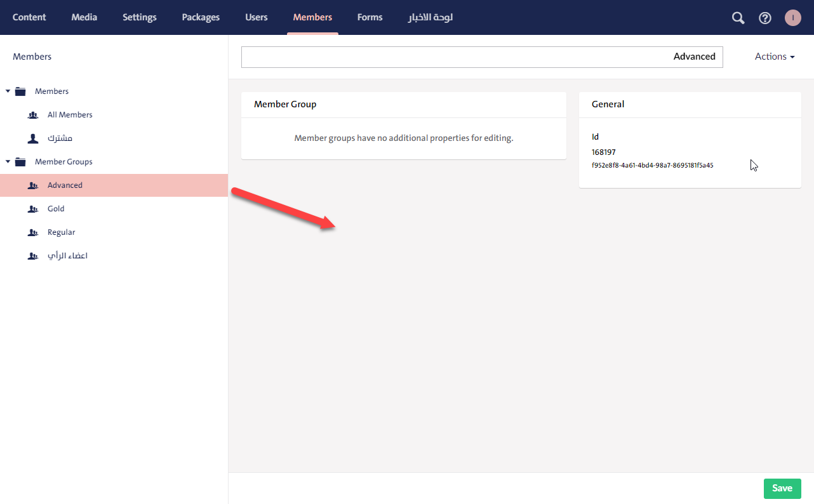Select the اعضاء الرأي member group

[67, 256]
